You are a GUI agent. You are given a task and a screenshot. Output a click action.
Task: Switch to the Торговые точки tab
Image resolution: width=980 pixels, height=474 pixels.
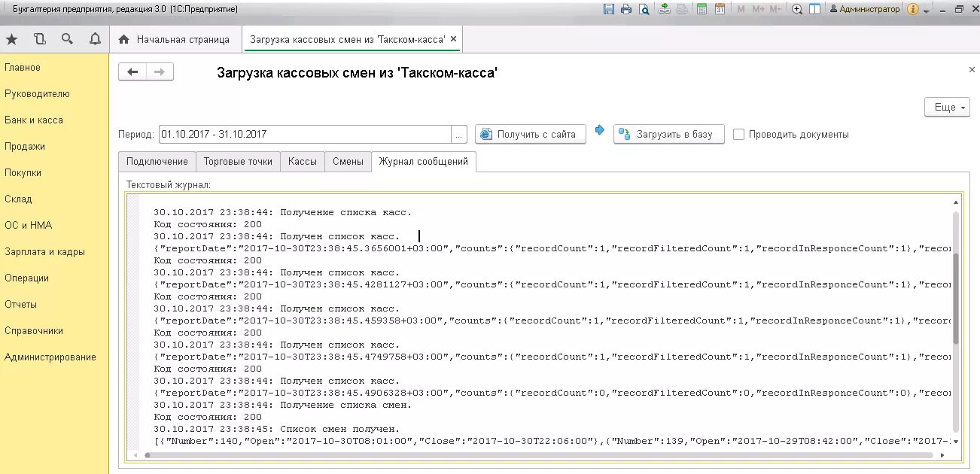pos(238,161)
